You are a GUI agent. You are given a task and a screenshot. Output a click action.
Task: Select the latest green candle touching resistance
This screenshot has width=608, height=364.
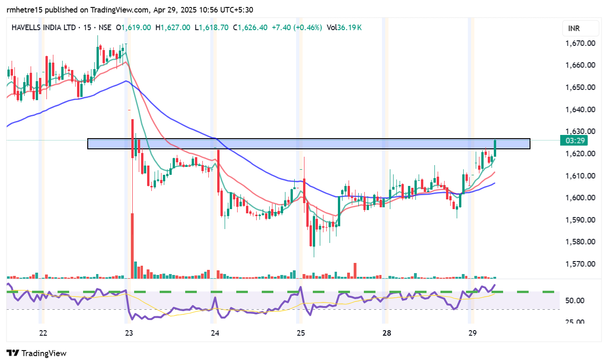pos(495,148)
